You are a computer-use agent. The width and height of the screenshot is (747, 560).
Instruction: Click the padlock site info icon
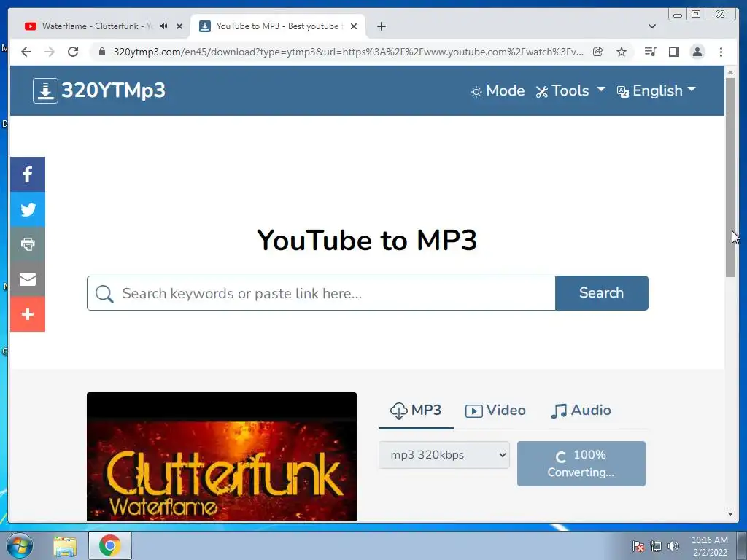click(101, 52)
